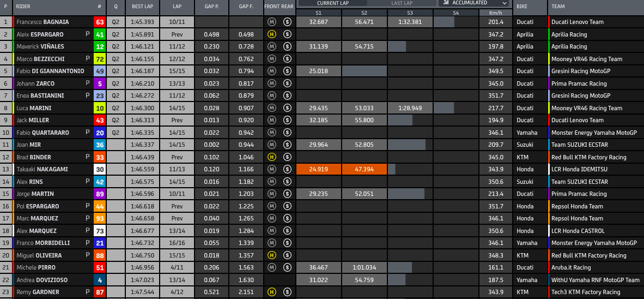Click the pit 'P' indicator beside Marc MARQUEZ
Viewport: 644px width, 299px height.
88,218
